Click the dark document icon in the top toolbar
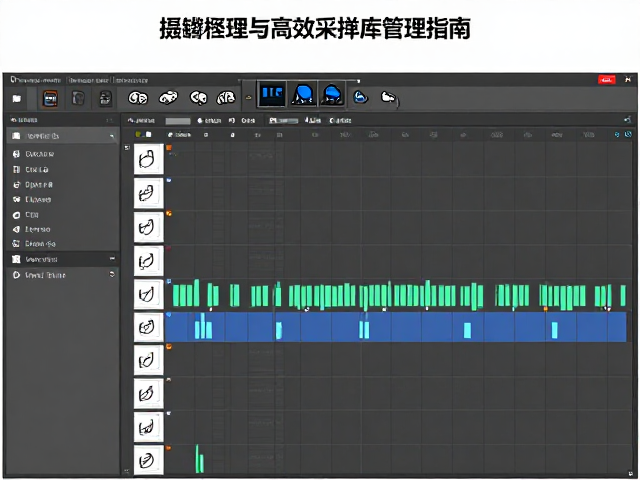Image resolution: width=640 pixels, height=480 pixels. pos(106,98)
